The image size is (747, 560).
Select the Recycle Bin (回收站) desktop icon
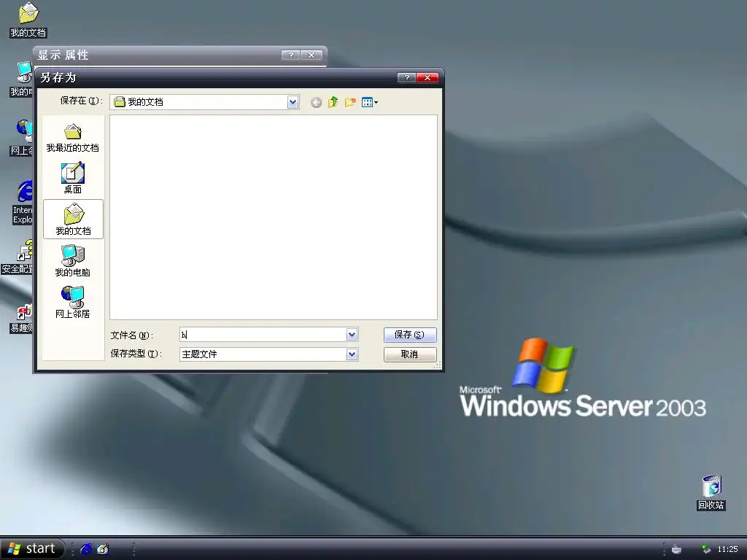(711, 492)
